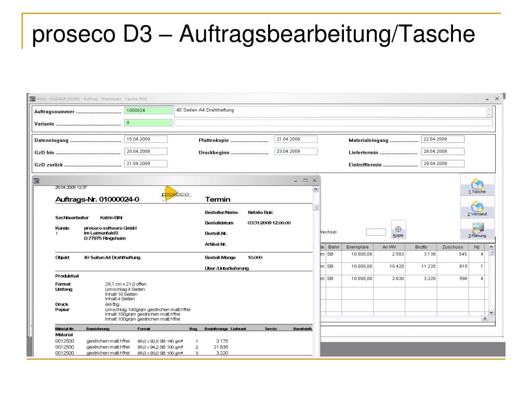Click the Kopie button icon
The image size is (532, 399).
[x=398, y=230]
